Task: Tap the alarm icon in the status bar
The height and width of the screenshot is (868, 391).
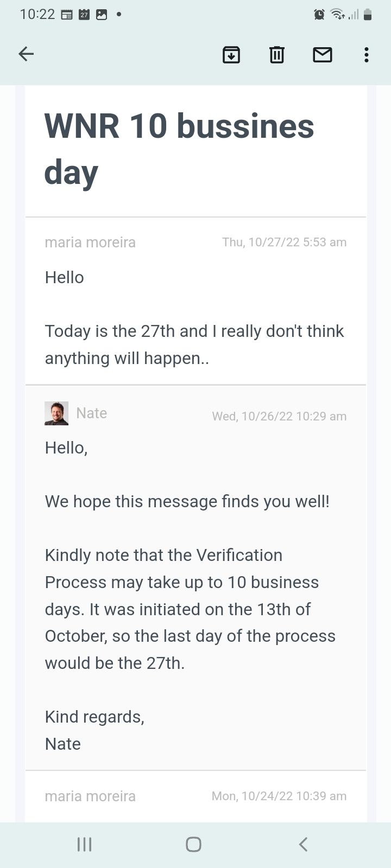Action: pos(319,15)
